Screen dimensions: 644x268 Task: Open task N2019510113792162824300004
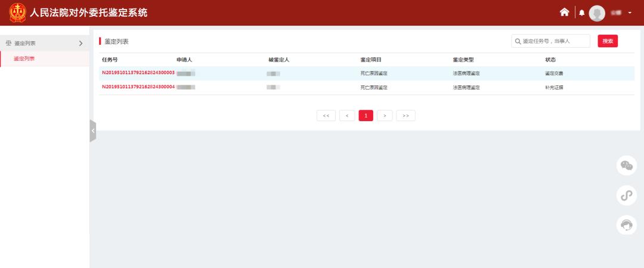pyautogui.click(x=138, y=87)
